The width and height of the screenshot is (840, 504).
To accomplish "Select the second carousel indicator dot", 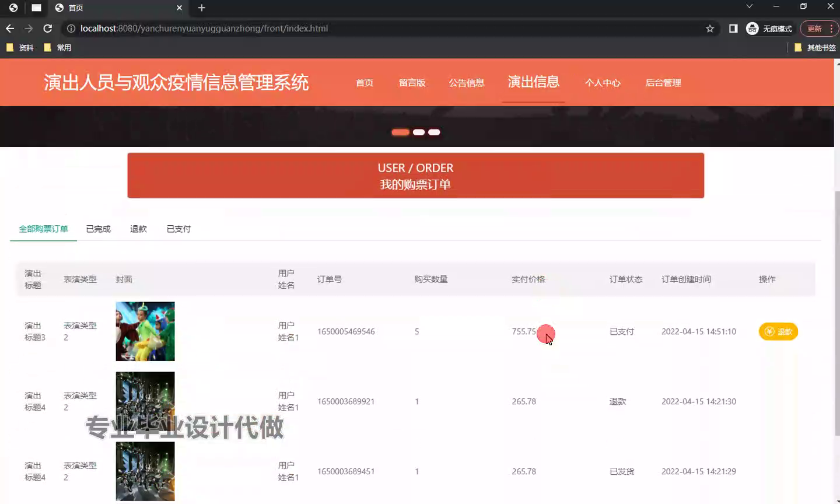I will [419, 132].
